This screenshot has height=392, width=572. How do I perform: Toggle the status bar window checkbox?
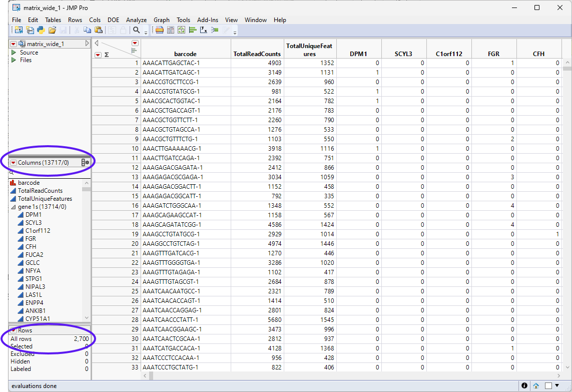coord(548,386)
